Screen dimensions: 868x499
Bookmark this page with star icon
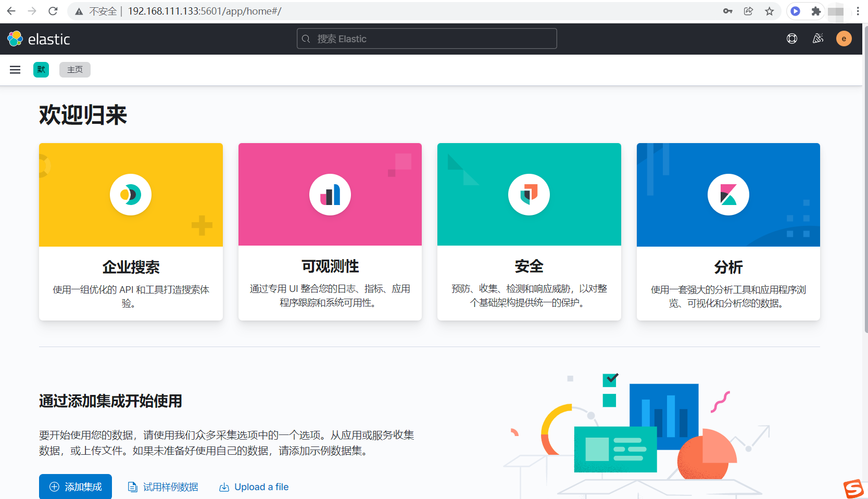770,11
